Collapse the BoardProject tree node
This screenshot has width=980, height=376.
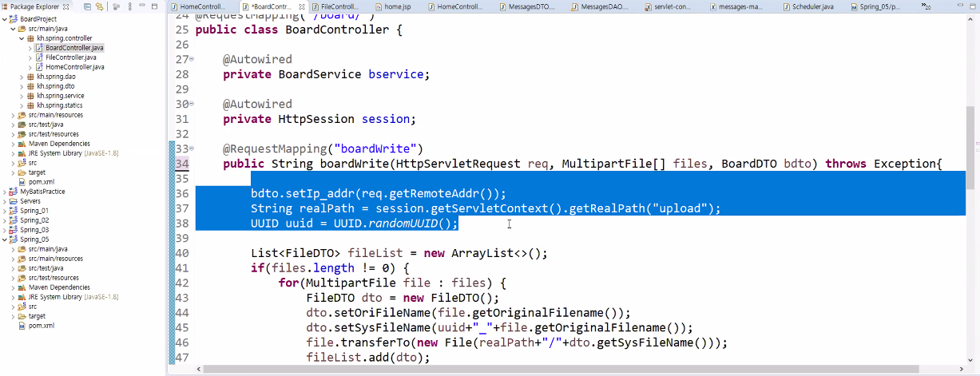[4, 19]
